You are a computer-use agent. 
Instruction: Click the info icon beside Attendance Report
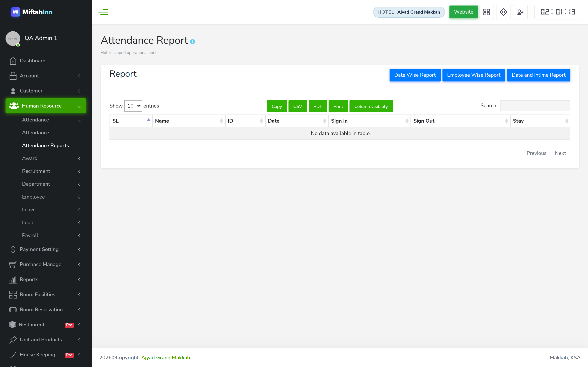pos(192,42)
